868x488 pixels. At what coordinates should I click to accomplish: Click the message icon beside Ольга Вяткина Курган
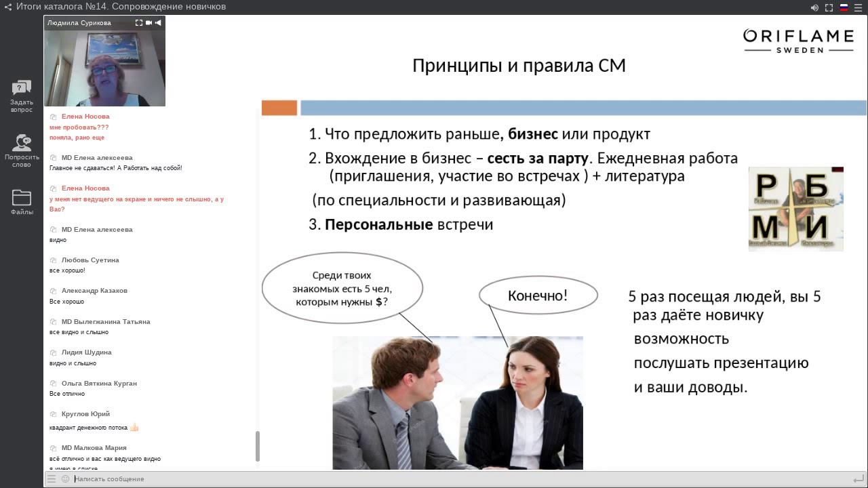pyautogui.click(x=54, y=384)
